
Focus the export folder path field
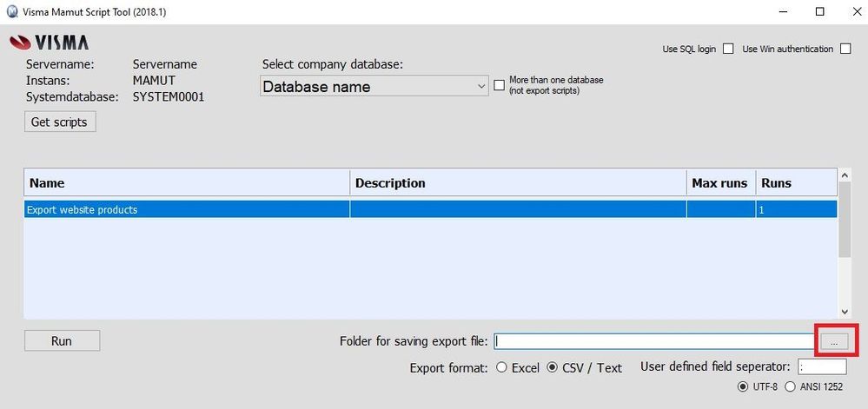654,341
